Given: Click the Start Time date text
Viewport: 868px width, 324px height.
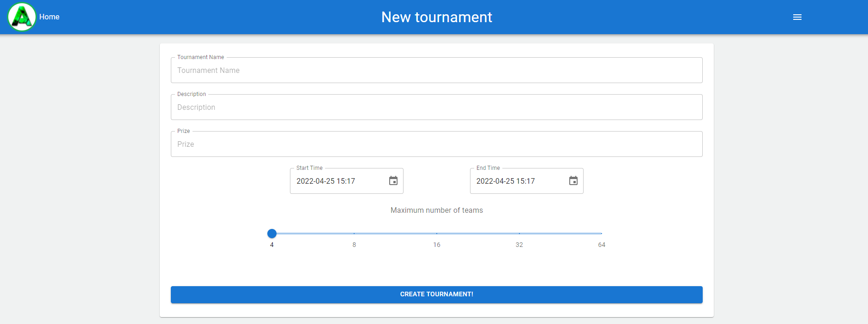Looking at the screenshot, I should 326,181.
